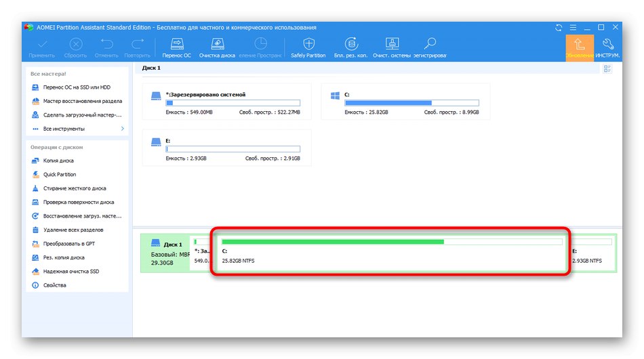
Task: Select E: 2.93GB NTFS in disk map
Action: point(592,253)
